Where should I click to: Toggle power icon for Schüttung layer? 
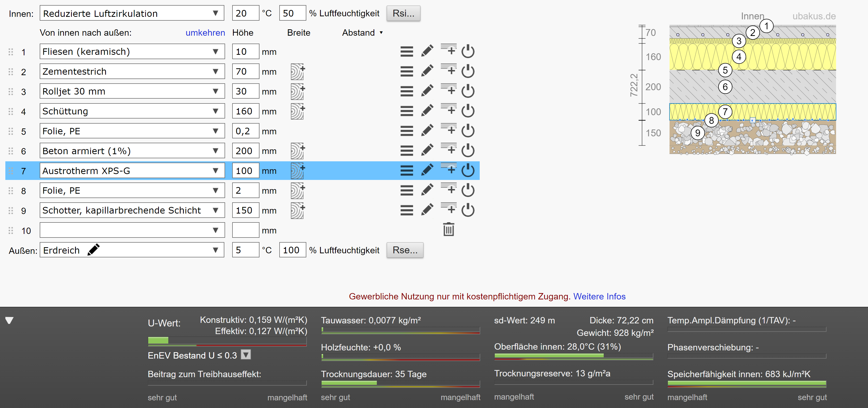coord(468,111)
